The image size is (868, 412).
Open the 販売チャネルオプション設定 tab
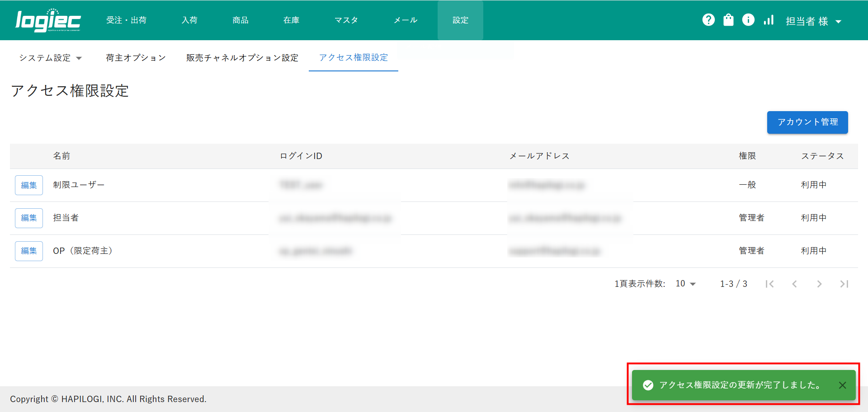(x=242, y=58)
